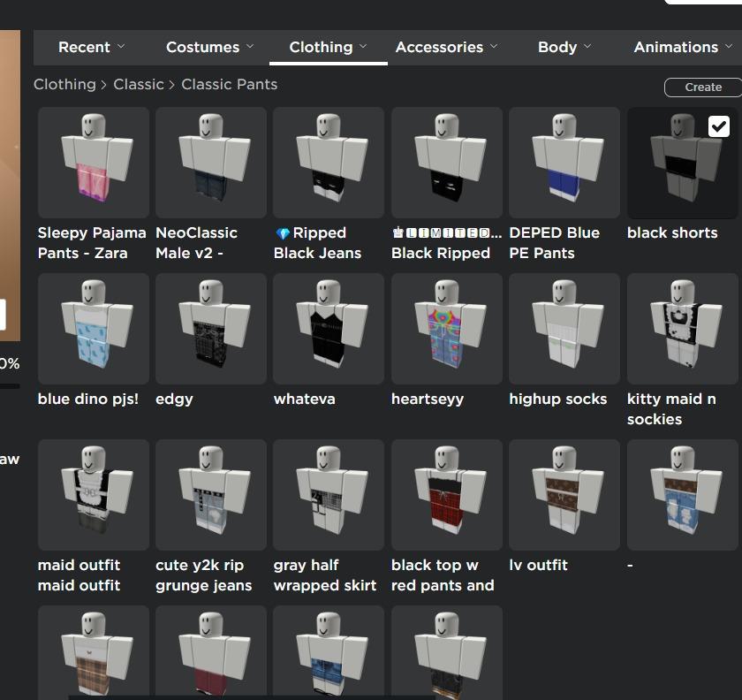Choose the NeoClassic Male v2 pants

tap(210, 163)
